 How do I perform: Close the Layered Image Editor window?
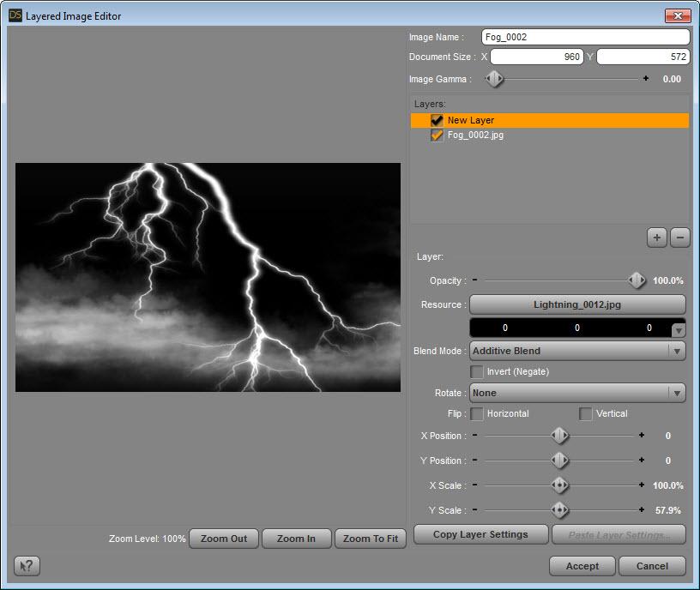click(x=678, y=15)
